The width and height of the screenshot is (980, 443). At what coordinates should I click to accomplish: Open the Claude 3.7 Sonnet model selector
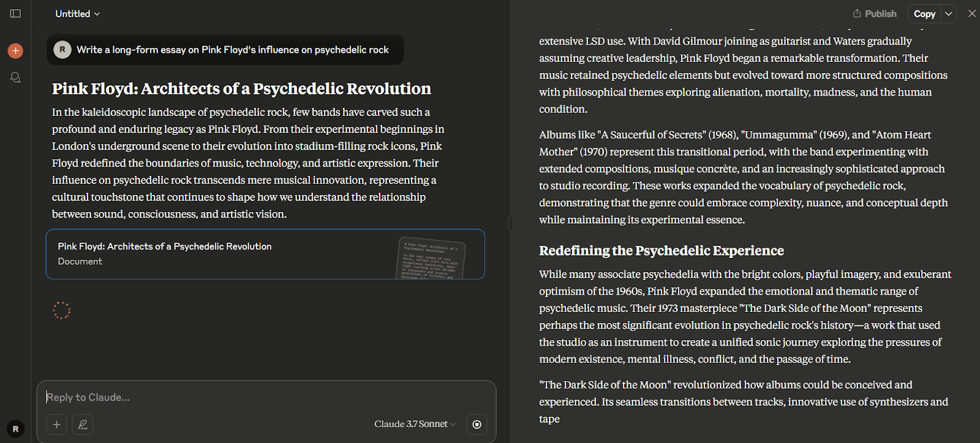[415, 424]
